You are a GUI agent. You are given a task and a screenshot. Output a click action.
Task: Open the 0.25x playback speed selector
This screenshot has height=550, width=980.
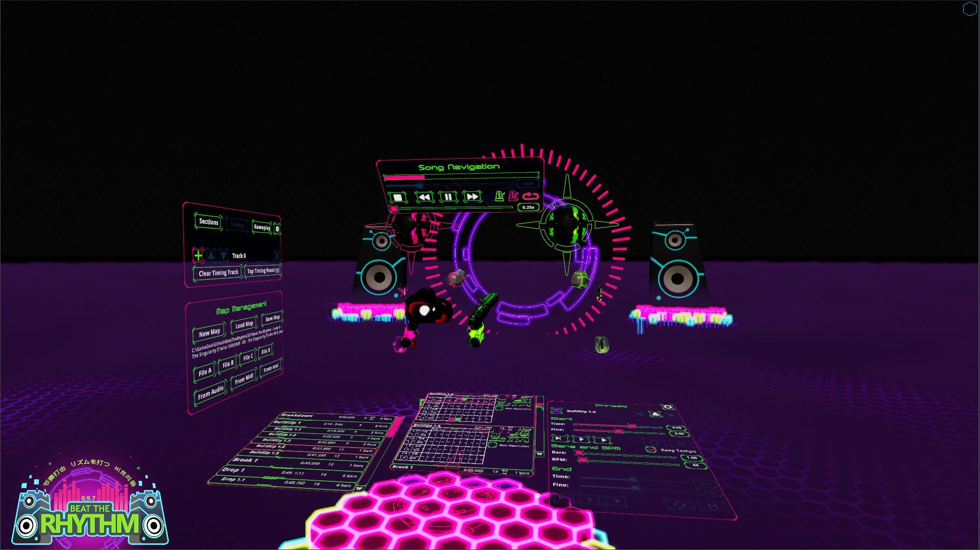(x=528, y=207)
